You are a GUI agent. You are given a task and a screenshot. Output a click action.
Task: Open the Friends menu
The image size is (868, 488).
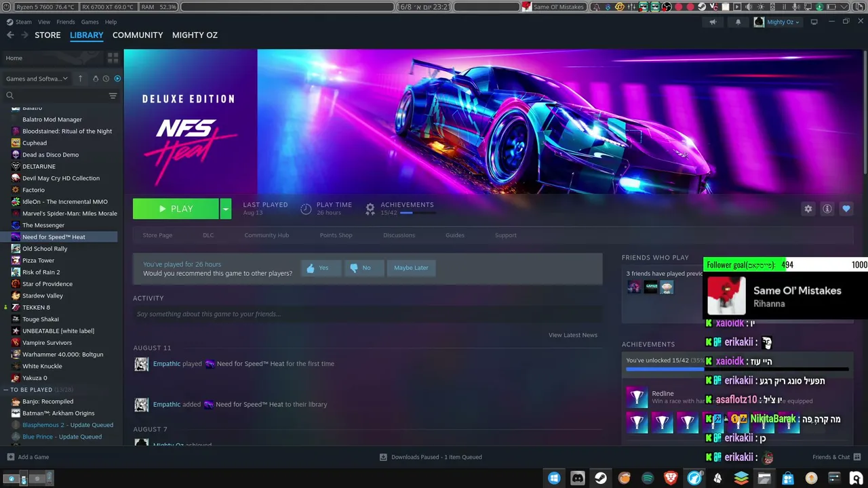(x=66, y=22)
